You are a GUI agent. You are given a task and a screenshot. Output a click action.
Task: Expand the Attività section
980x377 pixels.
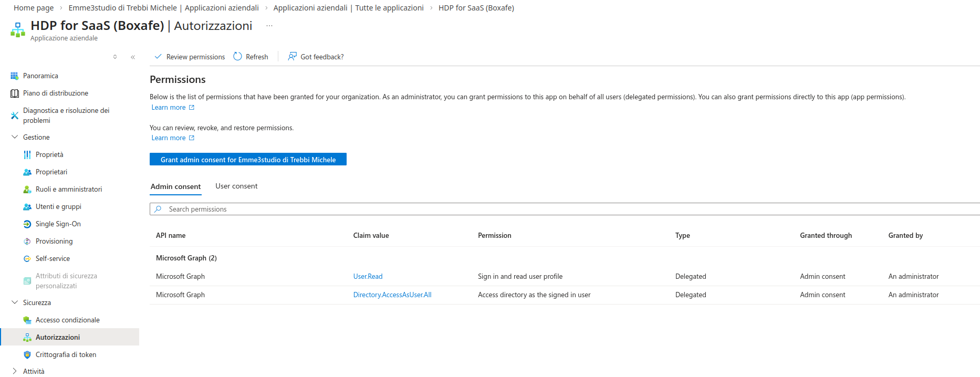(x=15, y=371)
